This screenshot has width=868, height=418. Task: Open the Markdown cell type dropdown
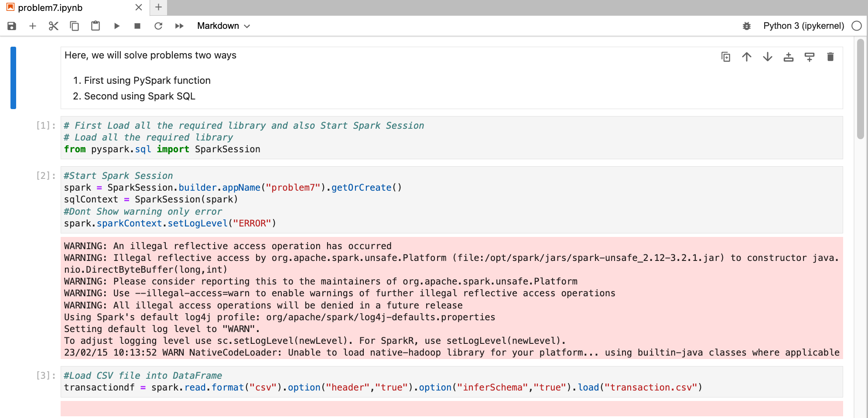pos(223,26)
